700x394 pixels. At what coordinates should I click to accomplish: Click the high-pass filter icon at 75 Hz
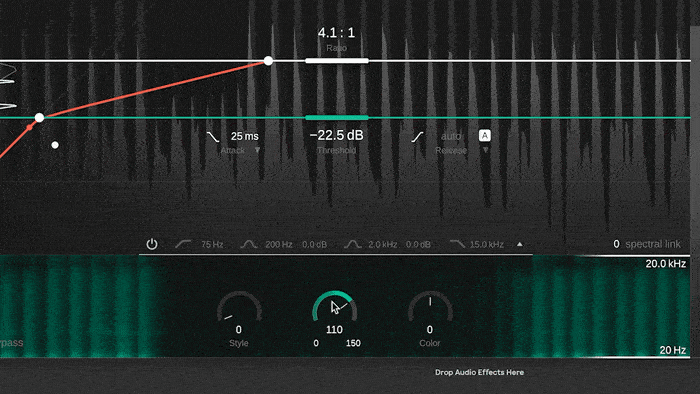coord(183,244)
